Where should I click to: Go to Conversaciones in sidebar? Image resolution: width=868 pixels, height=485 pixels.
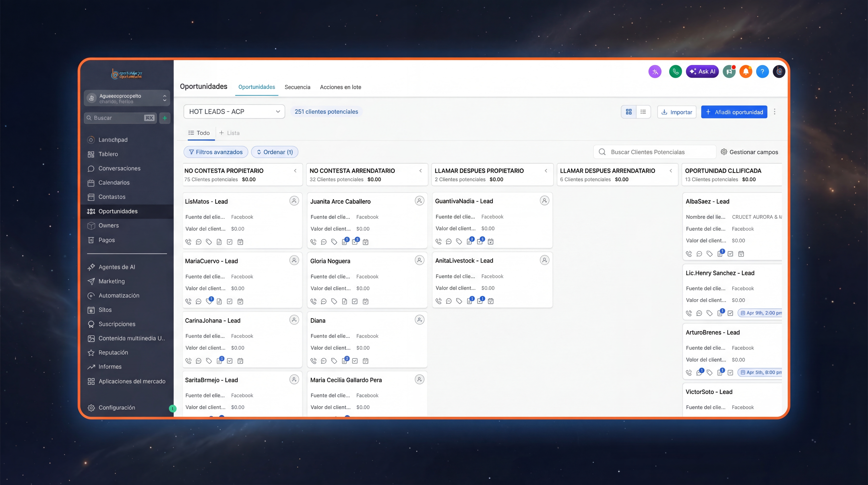[119, 168]
